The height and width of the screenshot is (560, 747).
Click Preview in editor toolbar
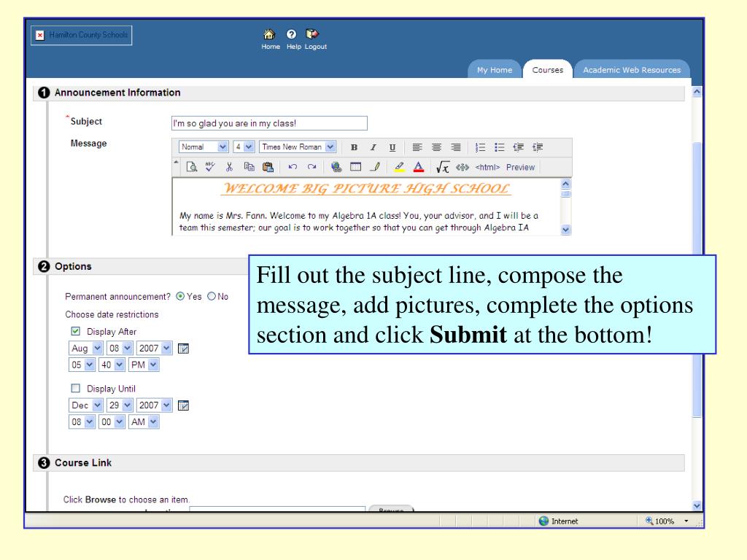pyautogui.click(x=520, y=167)
